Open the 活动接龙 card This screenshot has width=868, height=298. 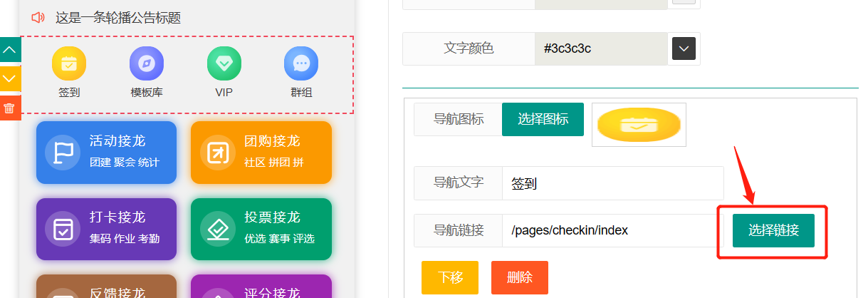click(106, 153)
